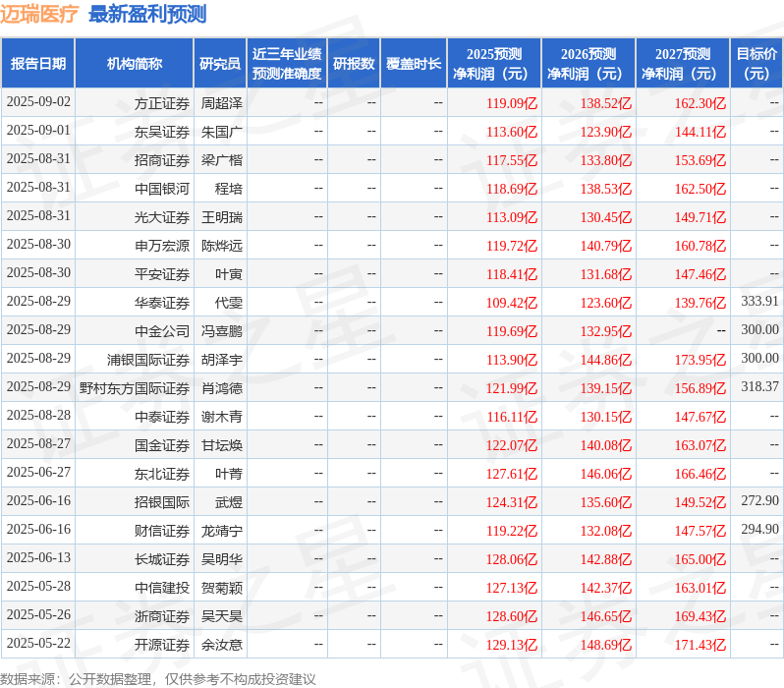Select the 研报数 column header
The width and height of the screenshot is (784, 688).
(354, 63)
